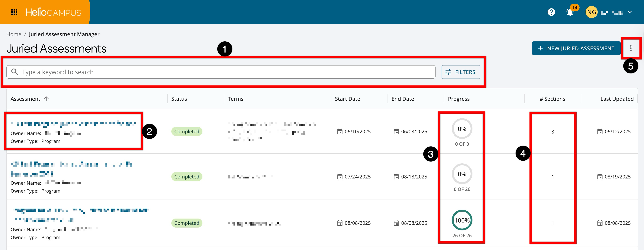Click the 26 OF 26 progress text
Viewport: 644px width, 250px height.
point(462,236)
